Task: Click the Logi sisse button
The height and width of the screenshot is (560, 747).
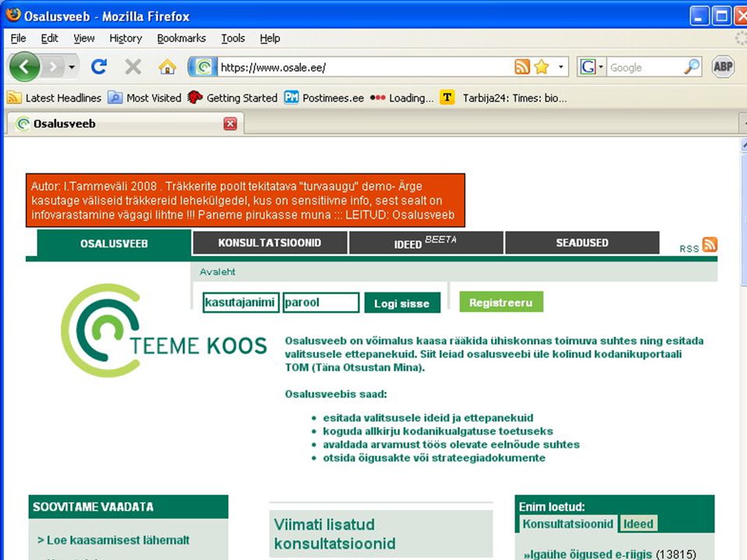Action: [402, 303]
